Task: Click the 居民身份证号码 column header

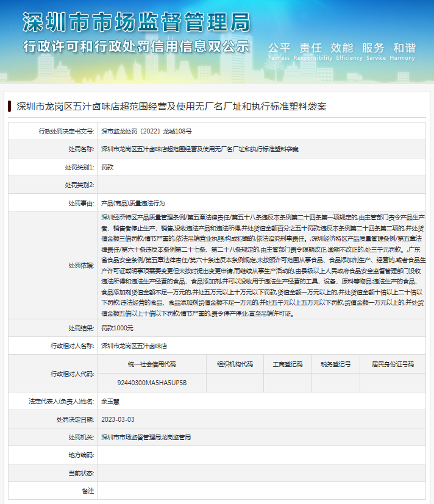Action: pos(393,364)
